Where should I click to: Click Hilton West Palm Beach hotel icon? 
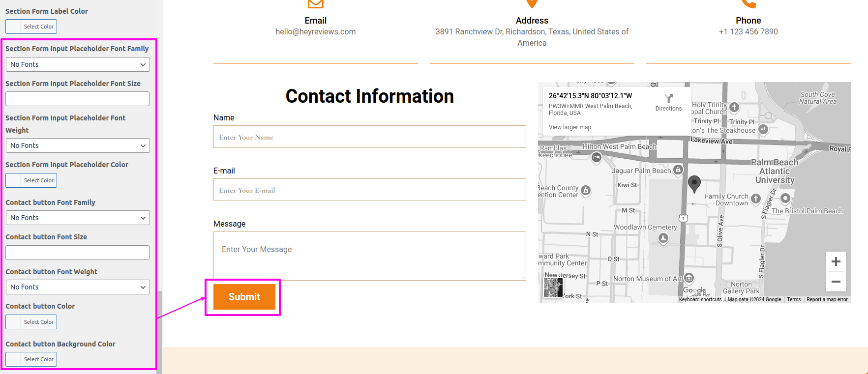click(597, 157)
